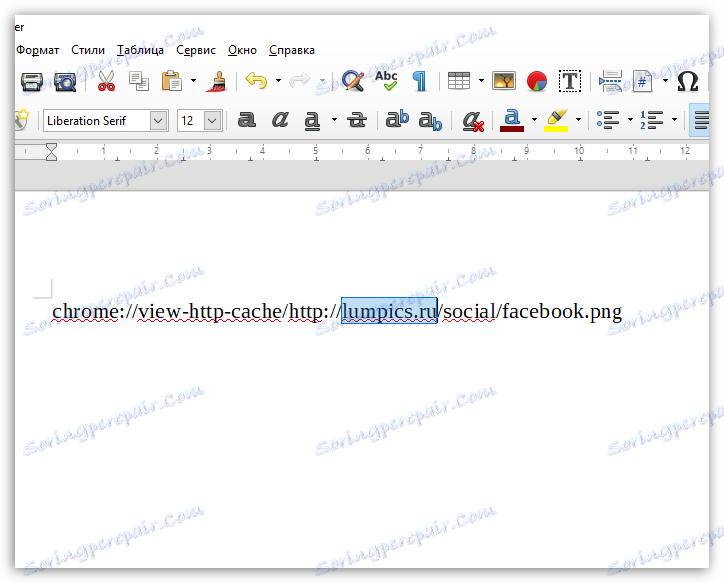
Task: Toggle Bold formatting
Action: 247,120
